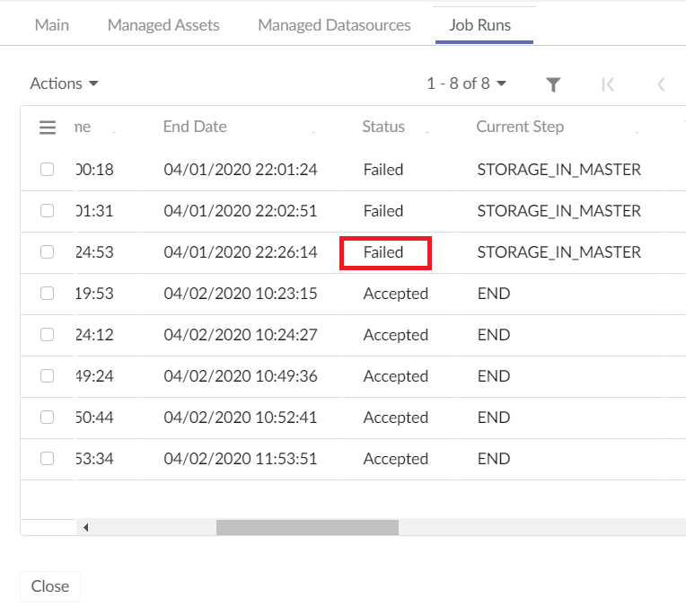Go to the Managed Datasources tab
686x616 pixels.
tap(334, 25)
